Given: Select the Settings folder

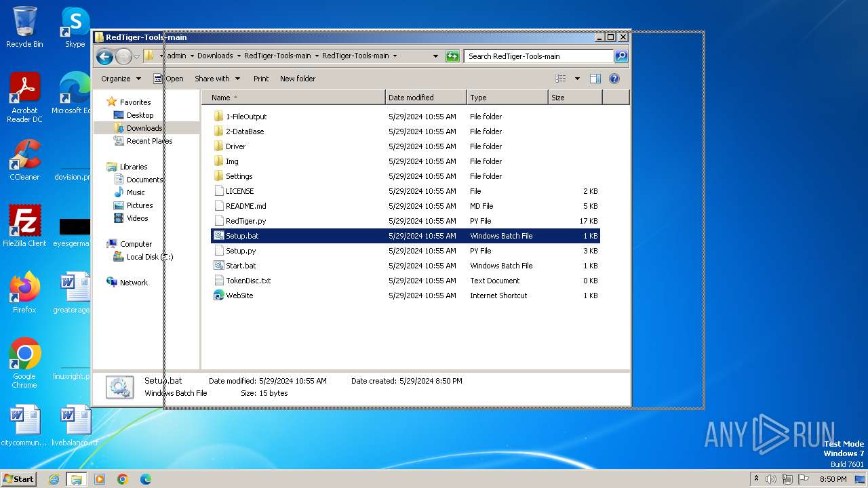Looking at the screenshot, I should pyautogui.click(x=239, y=176).
